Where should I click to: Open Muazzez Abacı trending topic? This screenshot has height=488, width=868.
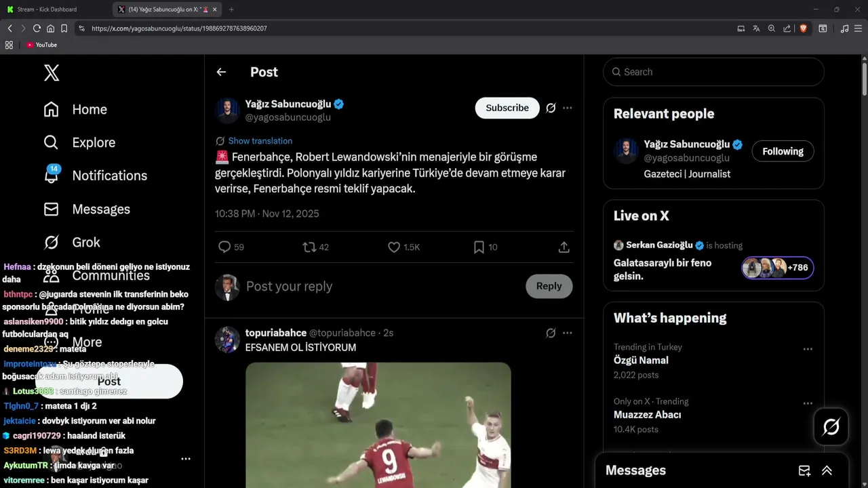tap(648, 415)
